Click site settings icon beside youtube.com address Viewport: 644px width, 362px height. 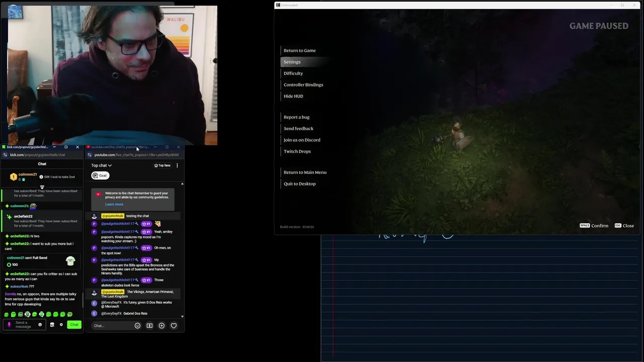tap(90, 155)
